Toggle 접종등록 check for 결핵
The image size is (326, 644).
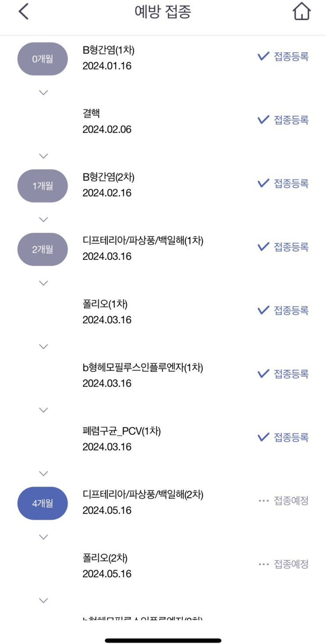(263, 119)
